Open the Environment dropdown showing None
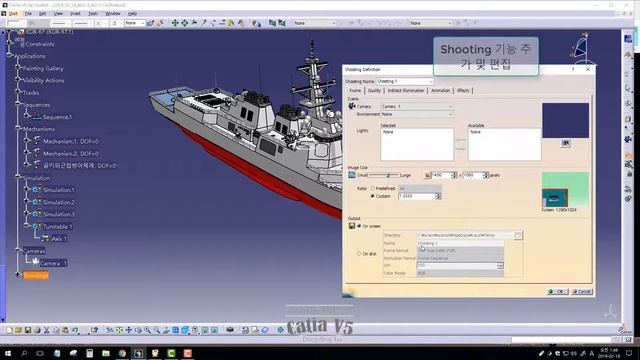The height and width of the screenshot is (360, 640). coord(417,114)
